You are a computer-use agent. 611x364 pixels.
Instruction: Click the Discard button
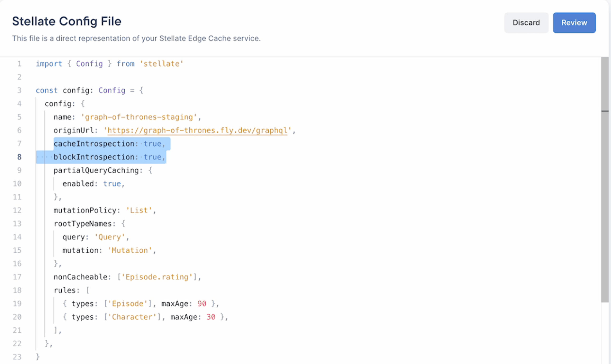526,23
